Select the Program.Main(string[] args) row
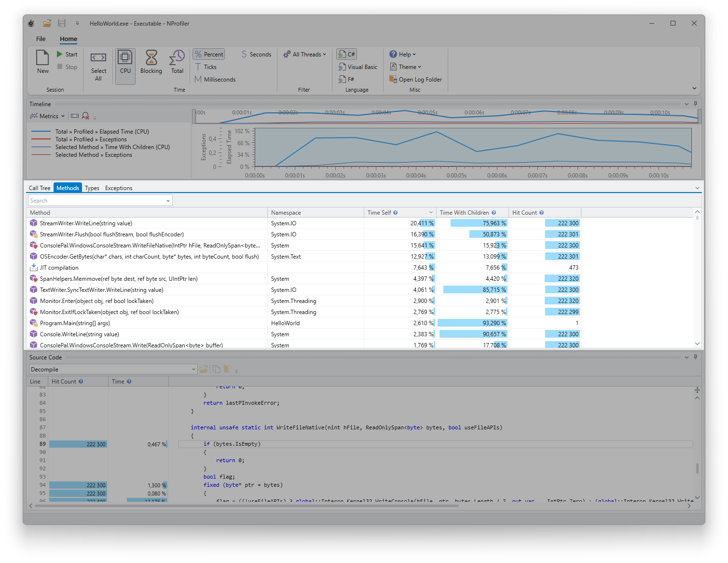This screenshot has width=728, height=563. coord(75,323)
